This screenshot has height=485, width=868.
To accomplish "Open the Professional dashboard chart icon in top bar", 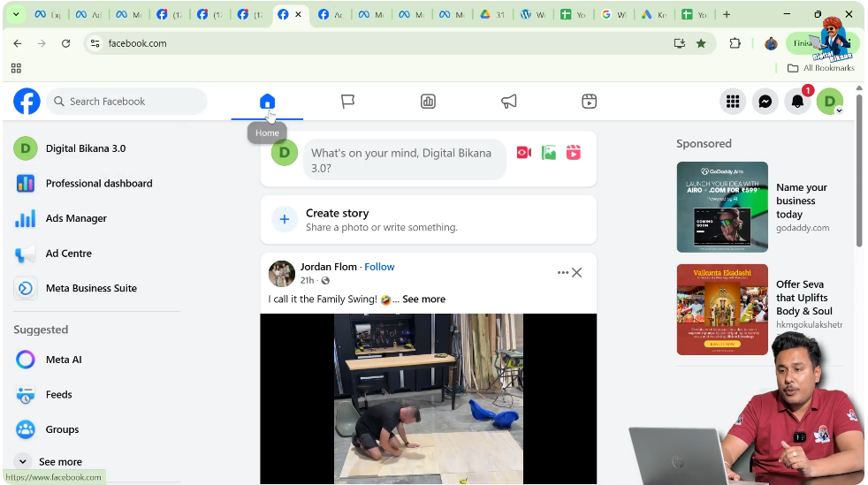I will click(428, 102).
